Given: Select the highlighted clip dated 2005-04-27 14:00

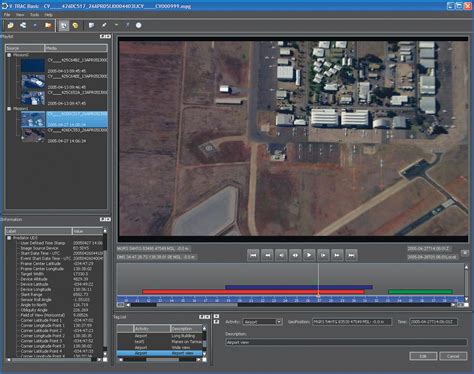Looking at the screenshot, I should 64,119.
